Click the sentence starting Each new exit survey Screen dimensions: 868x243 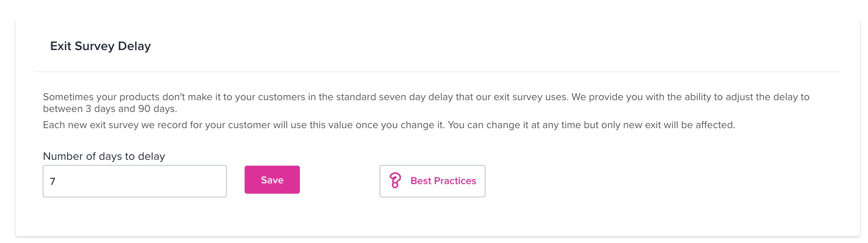coord(389,125)
